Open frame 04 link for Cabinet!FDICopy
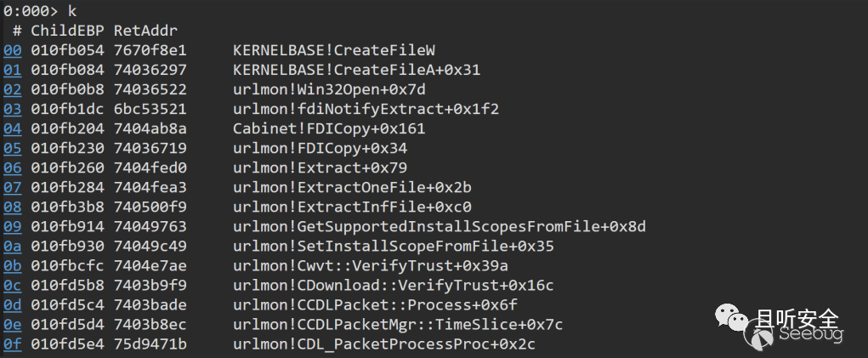Image resolution: width=868 pixels, height=358 pixels. tap(12, 128)
